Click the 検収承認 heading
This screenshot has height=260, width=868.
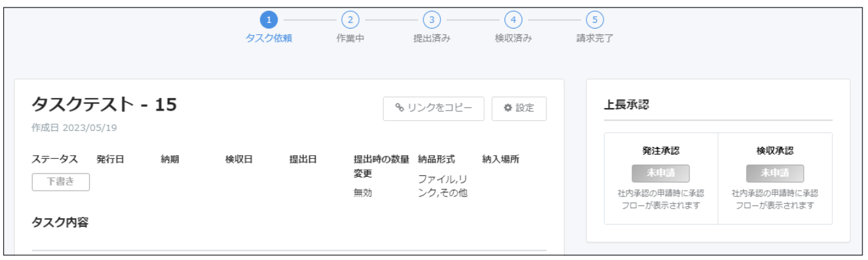point(775,151)
